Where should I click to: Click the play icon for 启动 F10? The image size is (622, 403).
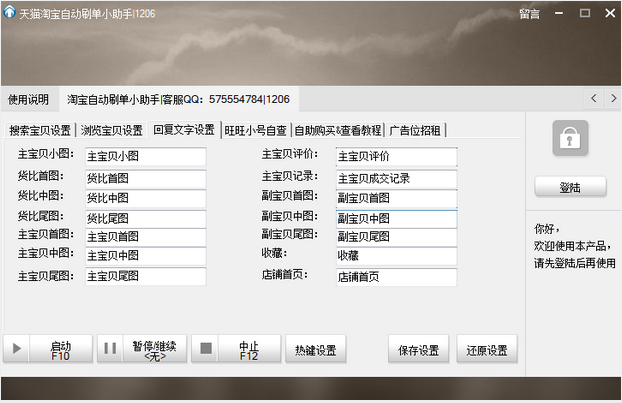point(17,349)
